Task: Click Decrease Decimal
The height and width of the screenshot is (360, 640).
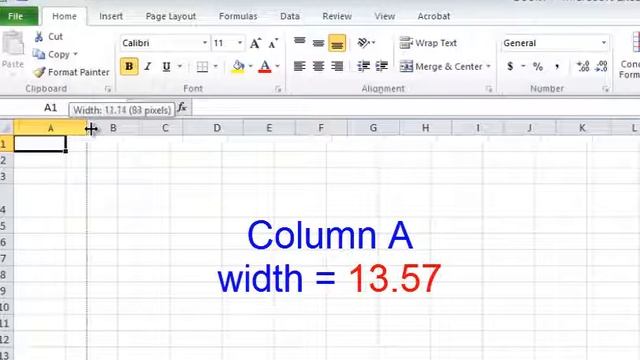Action: [601, 67]
